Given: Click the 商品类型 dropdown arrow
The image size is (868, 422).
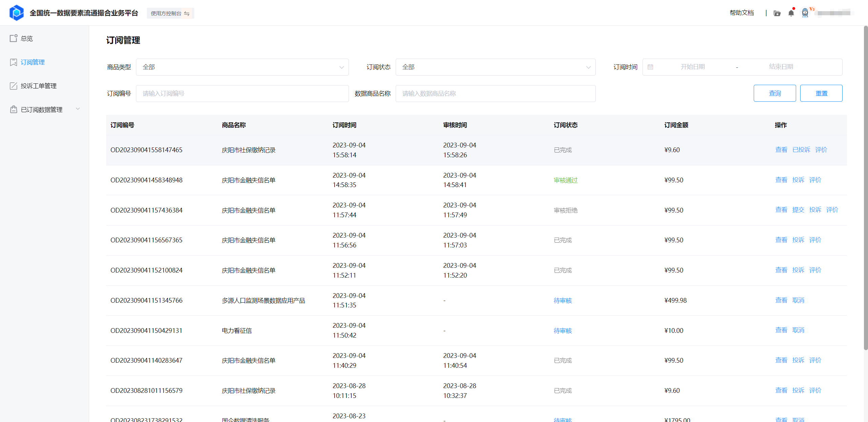Looking at the screenshot, I should (x=341, y=67).
